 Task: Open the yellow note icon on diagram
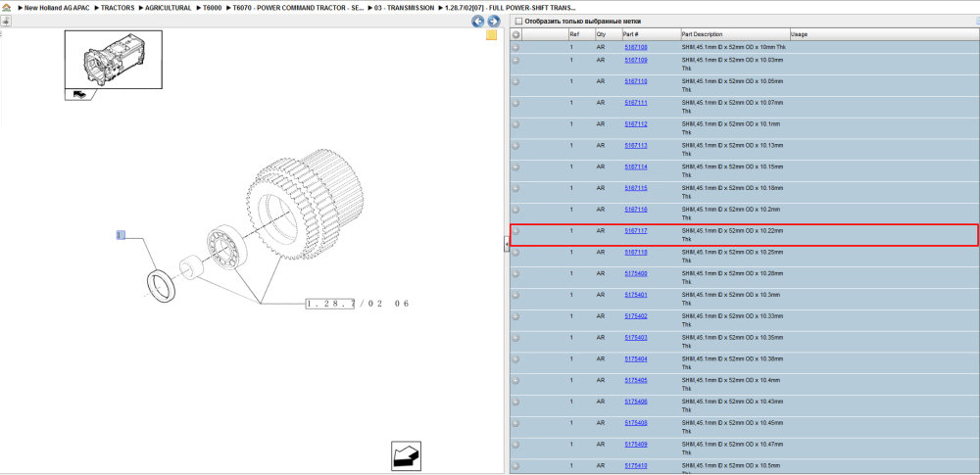[x=491, y=35]
